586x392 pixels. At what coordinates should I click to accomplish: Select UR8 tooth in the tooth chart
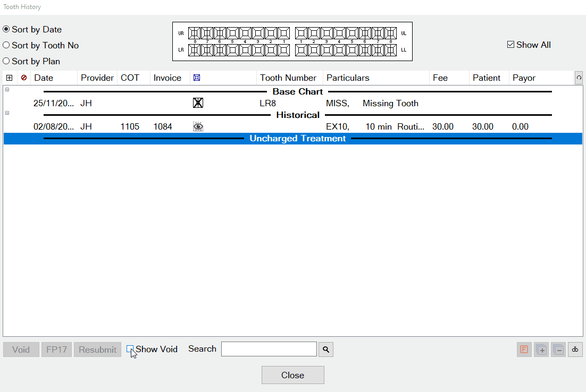194,33
